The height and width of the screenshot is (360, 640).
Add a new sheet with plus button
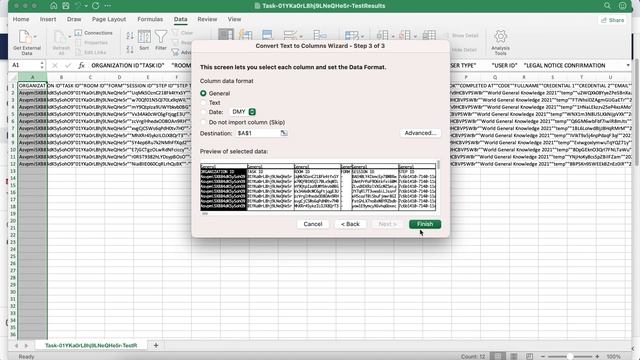click(156, 345)
